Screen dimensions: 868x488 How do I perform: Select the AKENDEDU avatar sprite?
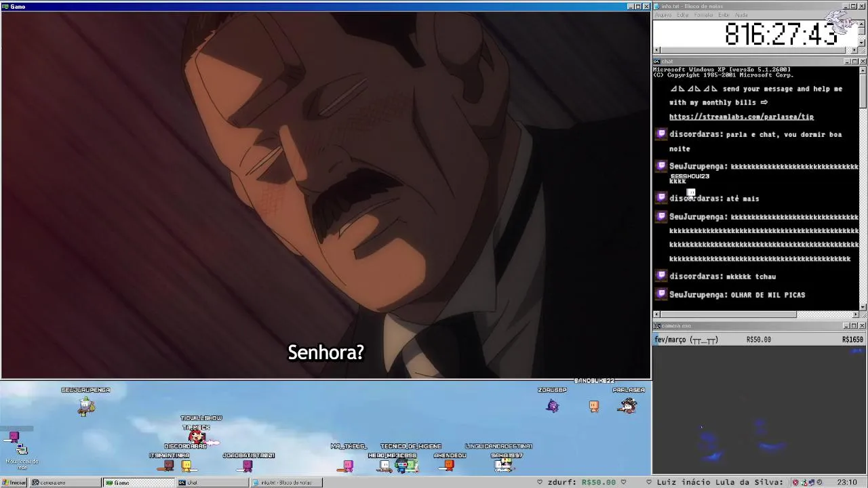448,465
